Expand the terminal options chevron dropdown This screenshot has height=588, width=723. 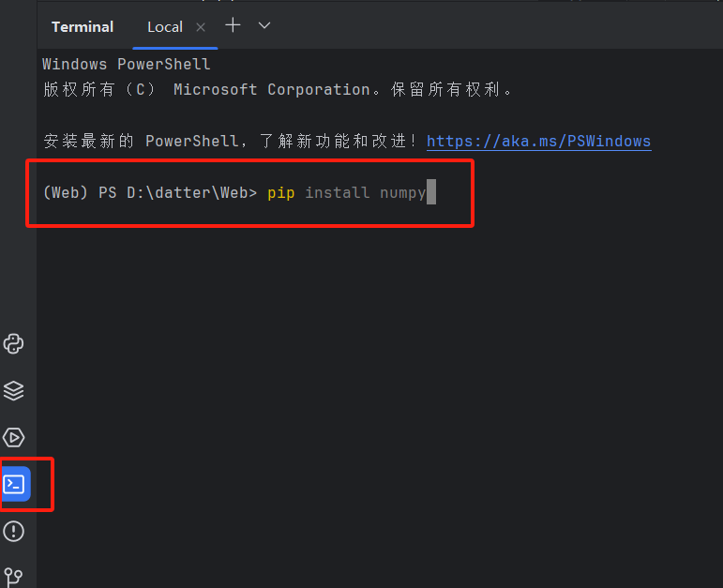pos(264,26)
